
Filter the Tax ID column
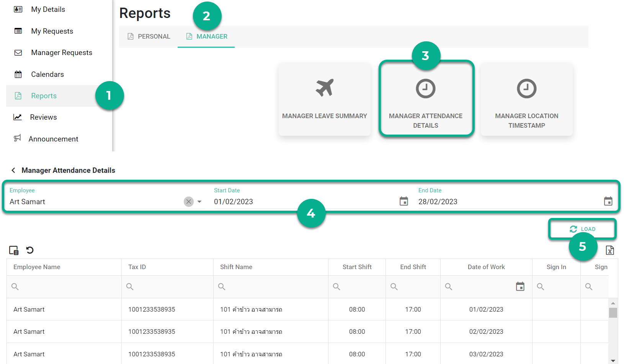tap(168, 287)
